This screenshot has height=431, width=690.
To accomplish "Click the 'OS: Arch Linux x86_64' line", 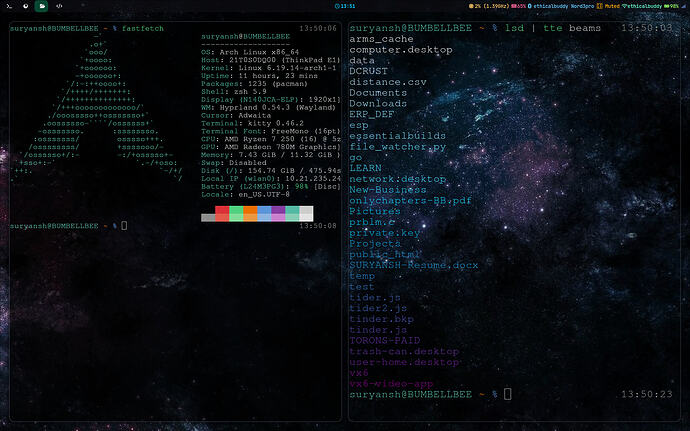I will coord(250,52).
